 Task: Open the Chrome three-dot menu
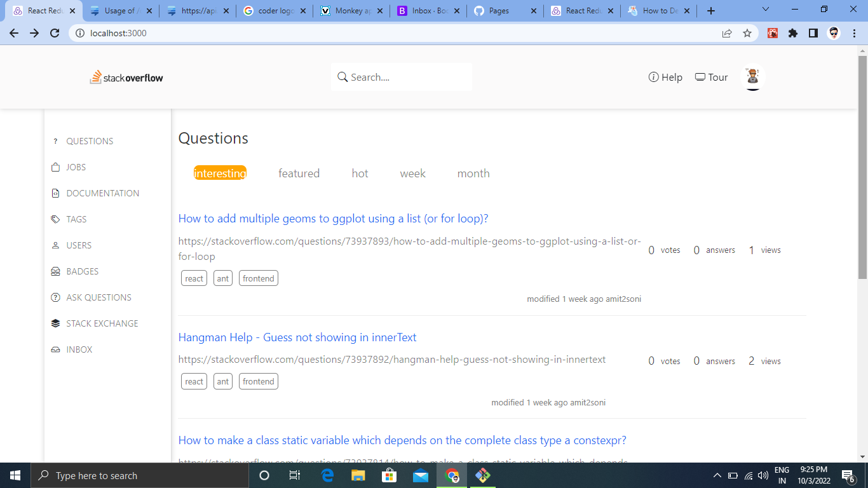[855, 32]
